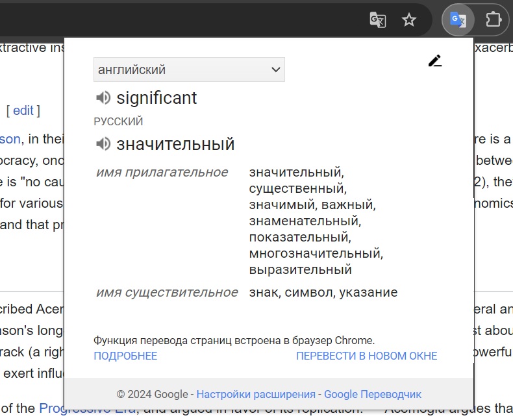The width and height of the screenshot is (513, 420).
Task: Click the Google Translate extension icon
Action: [458, 20]
